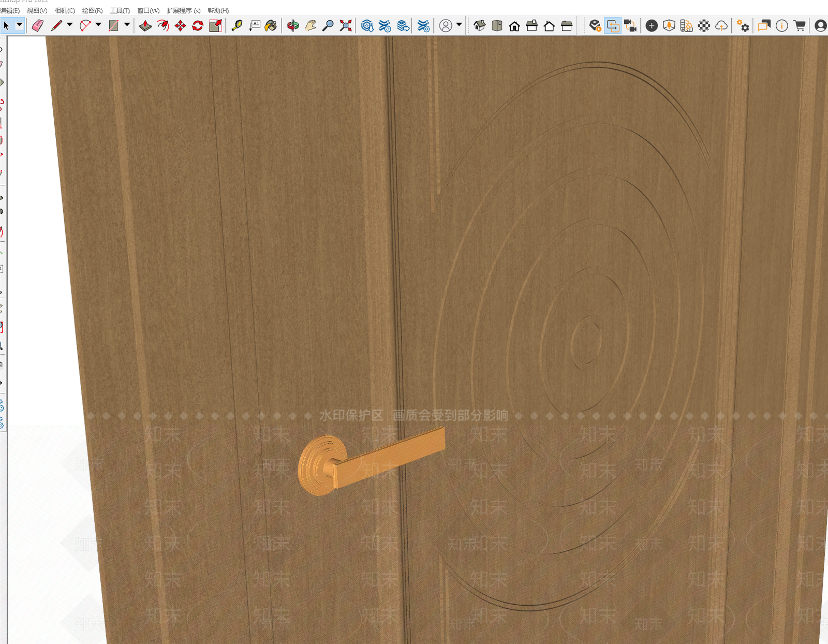Open the info circle icon
Screen dimensions: 828x644
(x=782, y=25)
